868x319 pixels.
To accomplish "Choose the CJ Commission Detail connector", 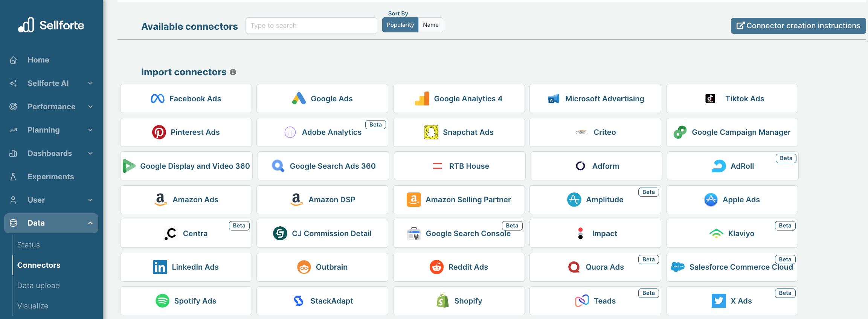I will [322, 234].
